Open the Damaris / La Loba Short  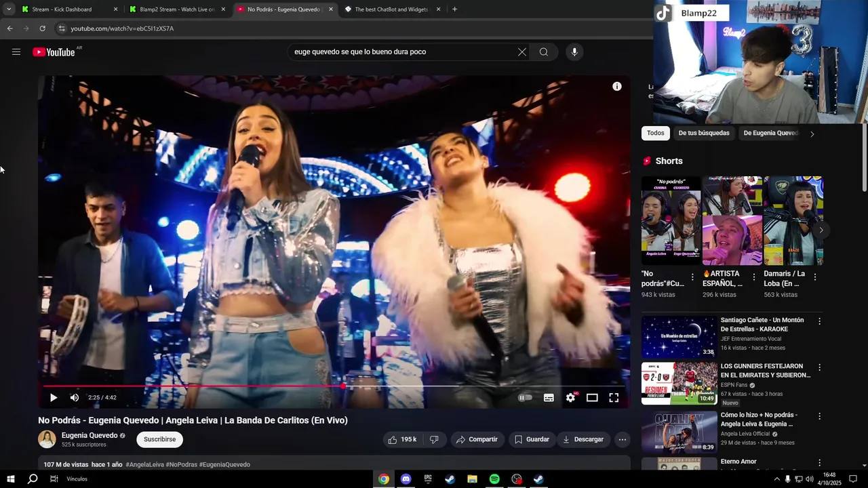(x=793, y=221)
